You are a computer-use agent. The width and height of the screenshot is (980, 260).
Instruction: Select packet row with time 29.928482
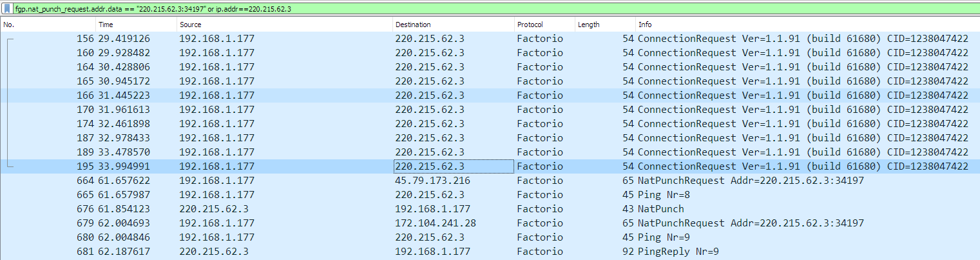point(490,52)
